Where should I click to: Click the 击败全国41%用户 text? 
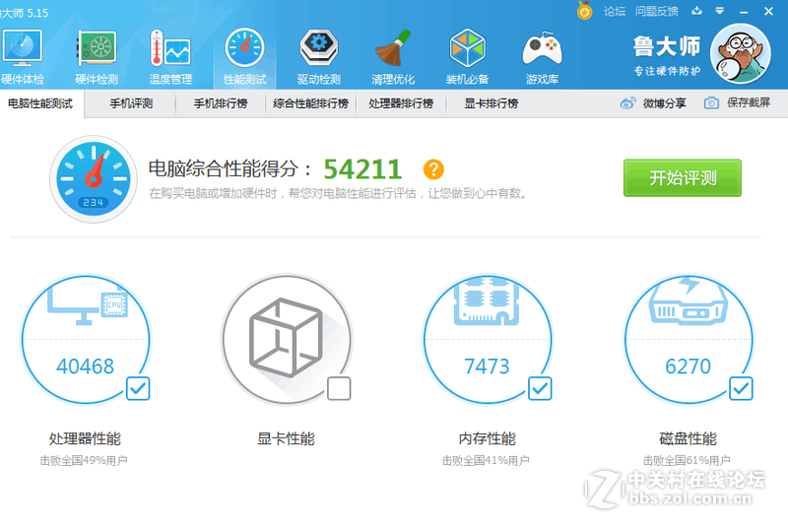click(486, 460)
